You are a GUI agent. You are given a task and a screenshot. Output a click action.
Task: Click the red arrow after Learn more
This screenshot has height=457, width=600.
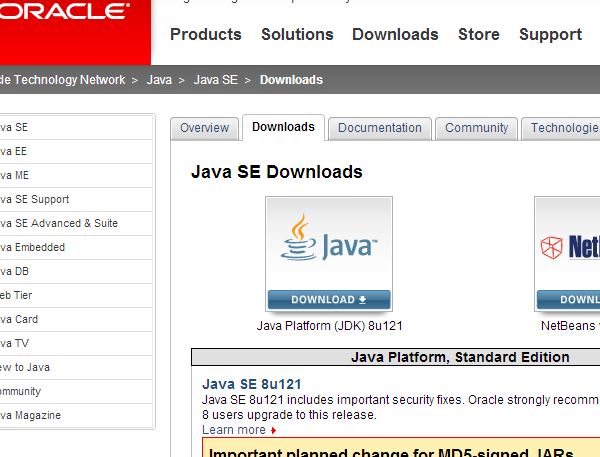tap(273, 431)
